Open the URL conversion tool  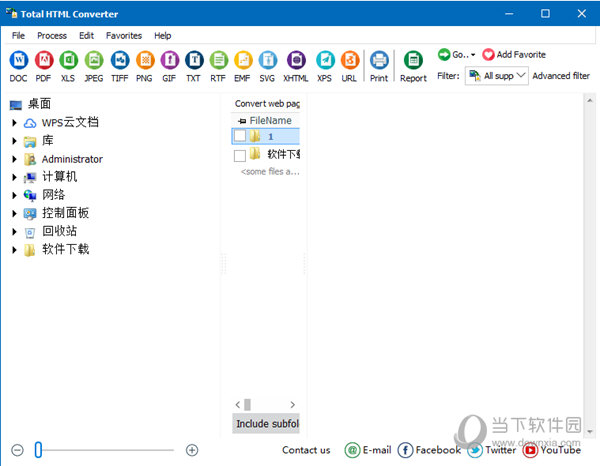pyautogui.click(x=350, y=60)
